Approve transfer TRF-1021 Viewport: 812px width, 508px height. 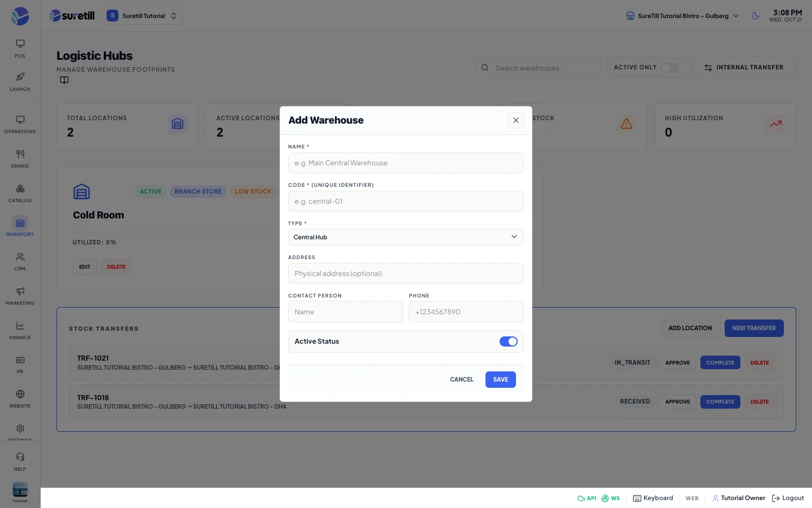tap(678, 363)
